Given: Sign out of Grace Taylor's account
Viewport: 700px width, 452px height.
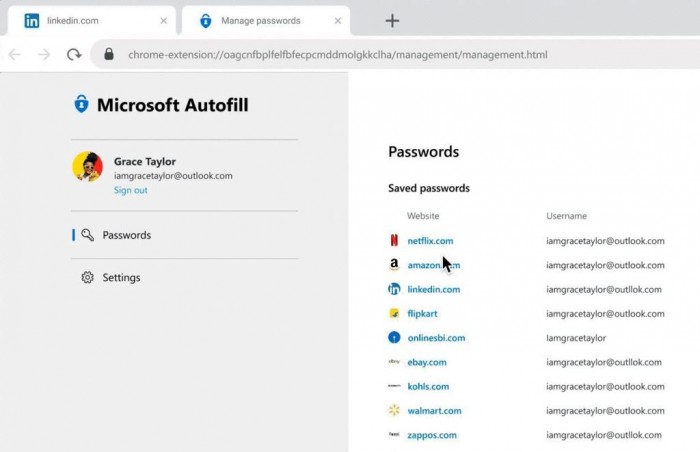Looking at the screenshot, I should (x=130, y=190).
